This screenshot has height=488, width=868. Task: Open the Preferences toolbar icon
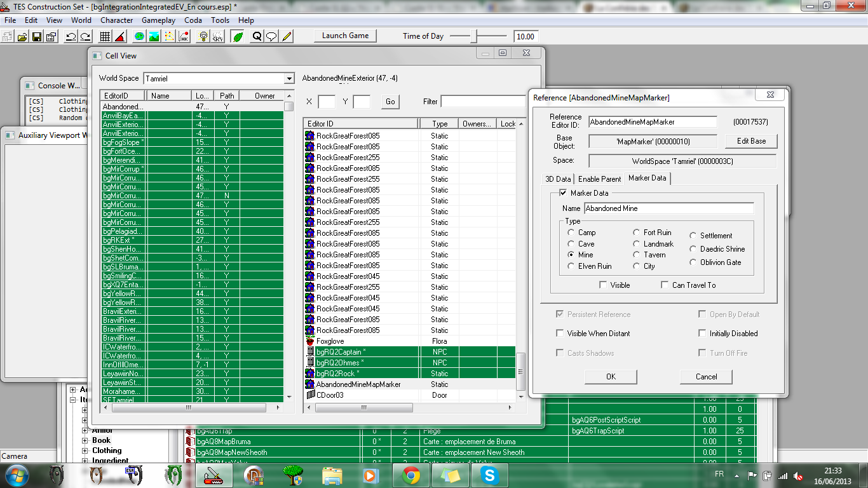click(x=51, y=36)
